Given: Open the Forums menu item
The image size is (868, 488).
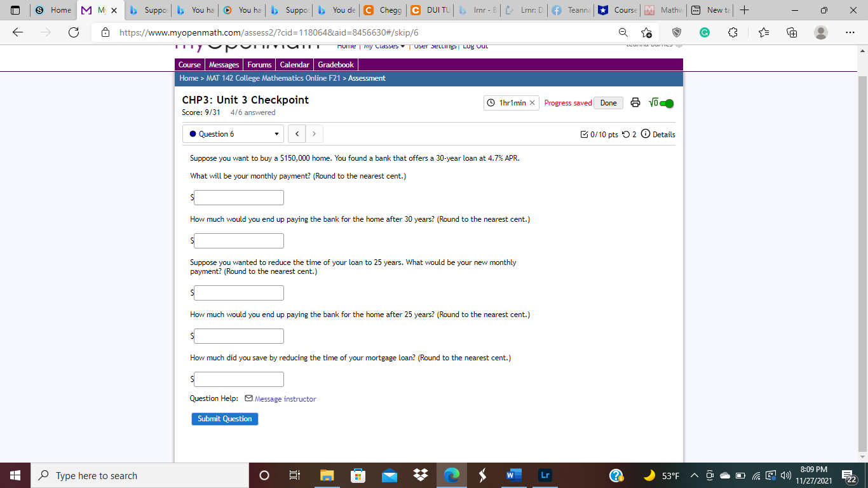Looking at the screenshot, I should point(259,65).
